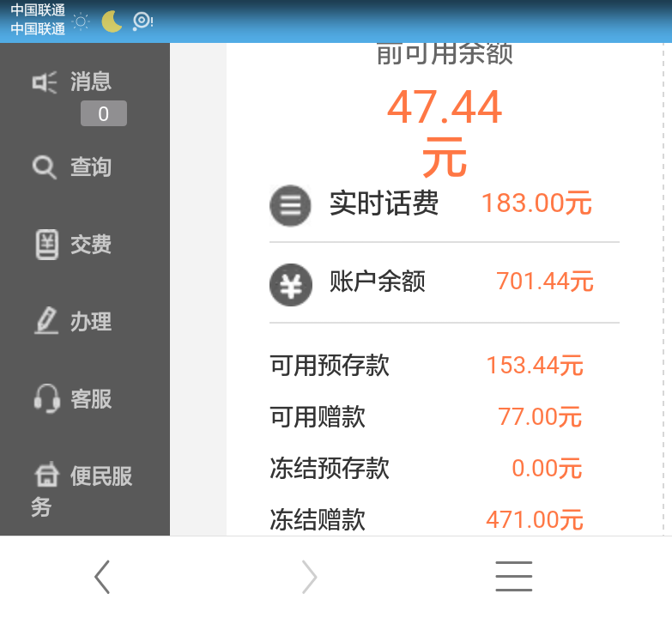This screenshot has height=618, width=672.
Task: Tap the 实时话费 list icon
Action: pyautogui.click(x=290, y=205)
